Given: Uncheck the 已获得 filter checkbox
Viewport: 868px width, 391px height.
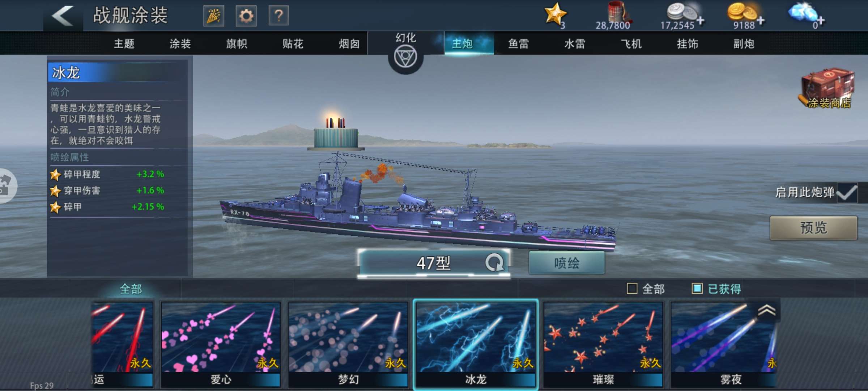Looking at the screenshot, I should (697, 289).
